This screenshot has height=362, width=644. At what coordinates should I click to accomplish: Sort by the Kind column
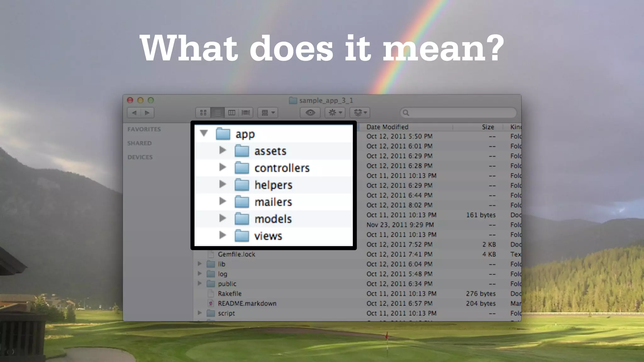coord(515,127)
